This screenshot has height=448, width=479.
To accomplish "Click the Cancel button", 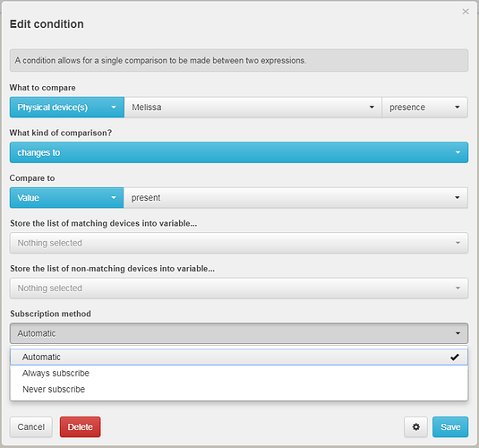I will [x=30, y=426].
